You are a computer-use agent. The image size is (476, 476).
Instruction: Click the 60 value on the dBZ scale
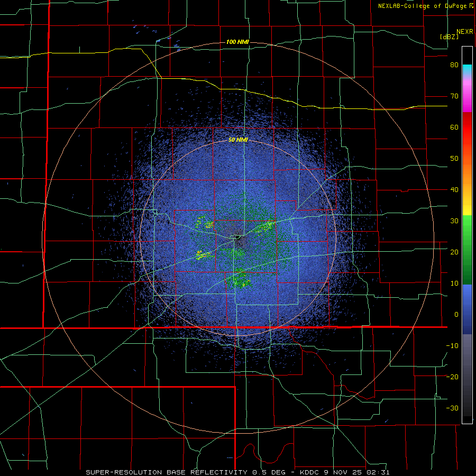[x=454, y=127]
